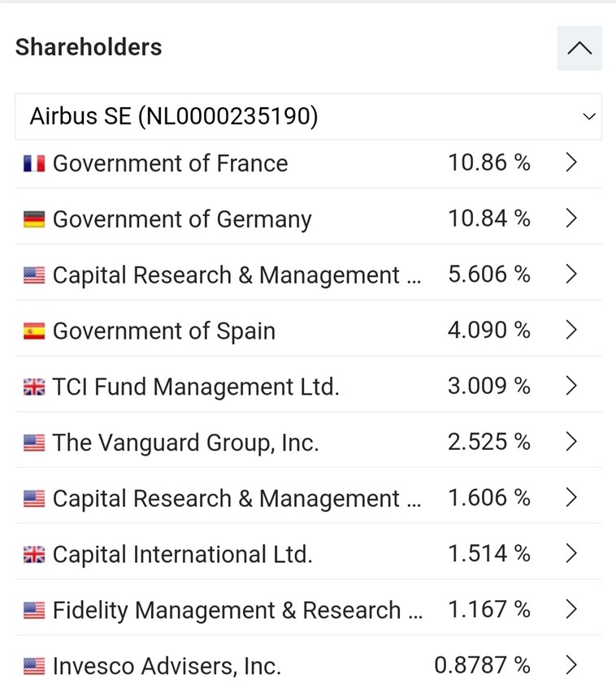Image resolution: width=616 pixels, height=688 pixels.
Task: Open Capital International Ltd. details arrow
Action: pos(571,554)
